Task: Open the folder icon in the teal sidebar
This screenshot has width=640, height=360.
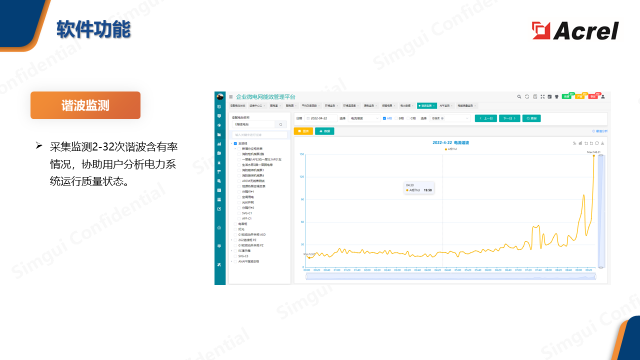Action: (x=219, y=135)
